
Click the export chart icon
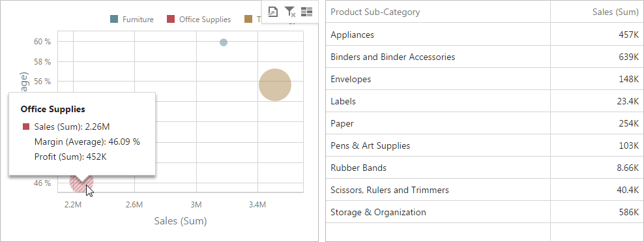[272, 12]
